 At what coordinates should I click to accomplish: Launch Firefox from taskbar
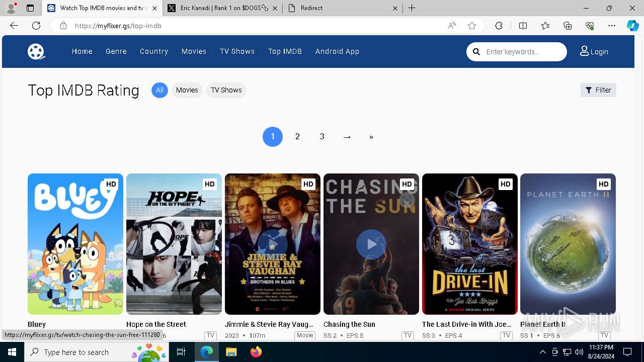click(256, 352)
